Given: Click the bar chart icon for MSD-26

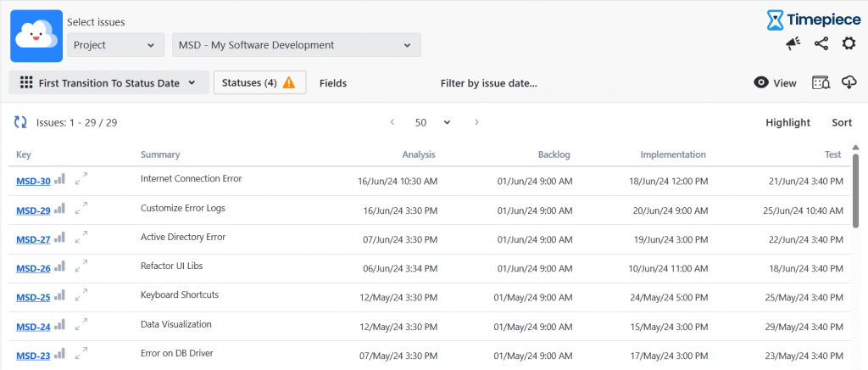Looking at the screenshot, I should (x=59, y=266).
